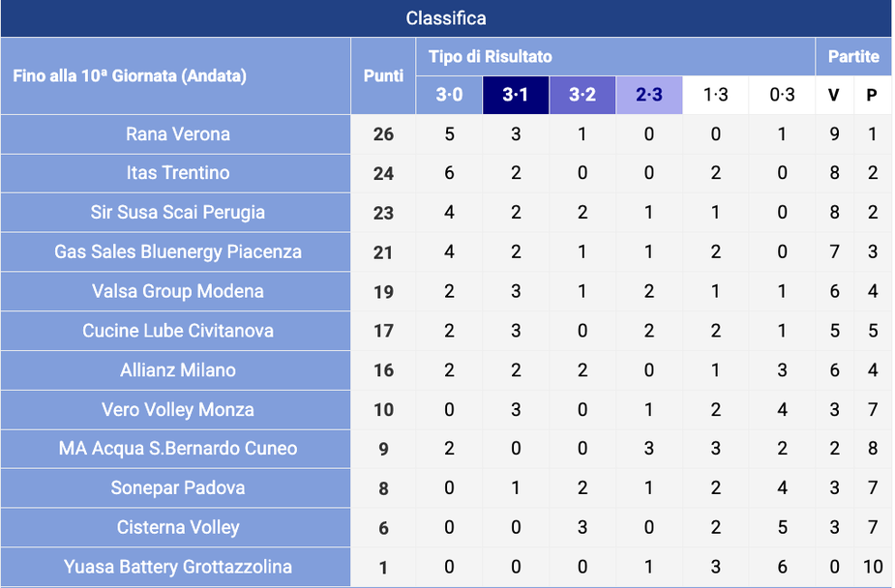
Task: Open the Itas Trentino team row
Action: tap(178, 173)
